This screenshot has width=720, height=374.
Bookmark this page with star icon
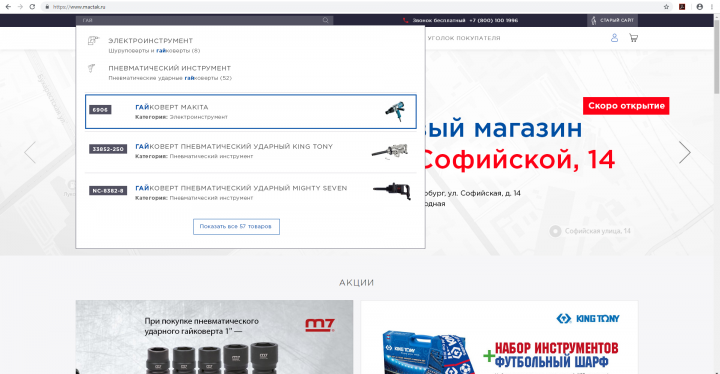666,7
